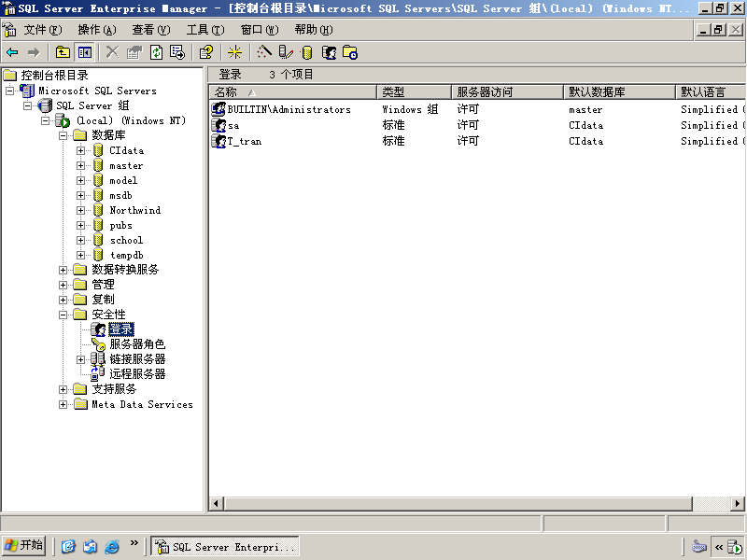
Task: Expand the 数据转换服务 folder
Action: point(63,270)
